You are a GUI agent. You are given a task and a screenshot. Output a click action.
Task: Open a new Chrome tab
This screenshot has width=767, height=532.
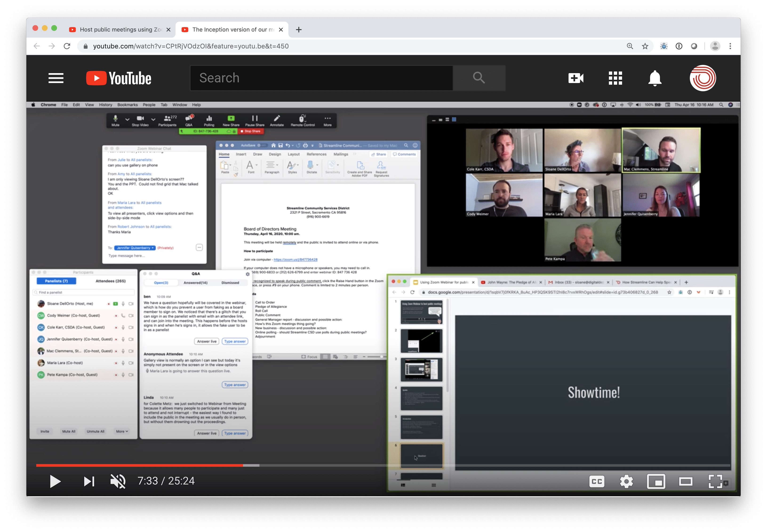(299, 30)
